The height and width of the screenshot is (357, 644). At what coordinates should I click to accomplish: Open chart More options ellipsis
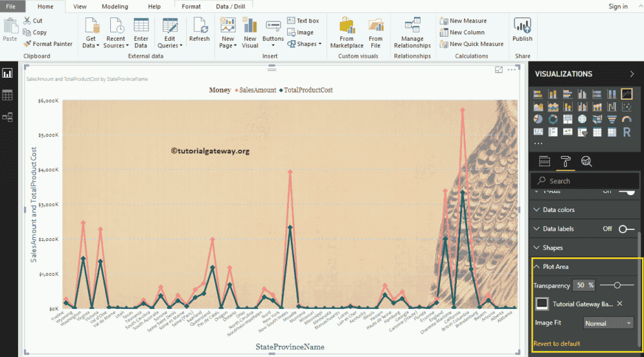pyautogui.click(x=512, y=70)
